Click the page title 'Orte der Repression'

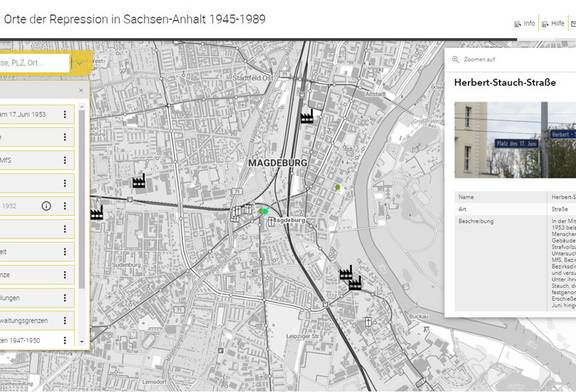point(135,19)
